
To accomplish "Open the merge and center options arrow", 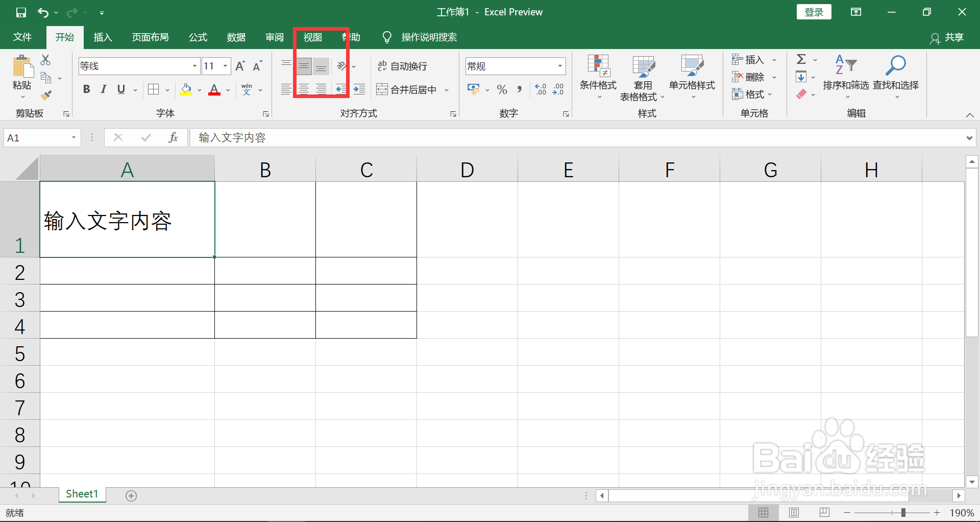I will coord(447,90).
